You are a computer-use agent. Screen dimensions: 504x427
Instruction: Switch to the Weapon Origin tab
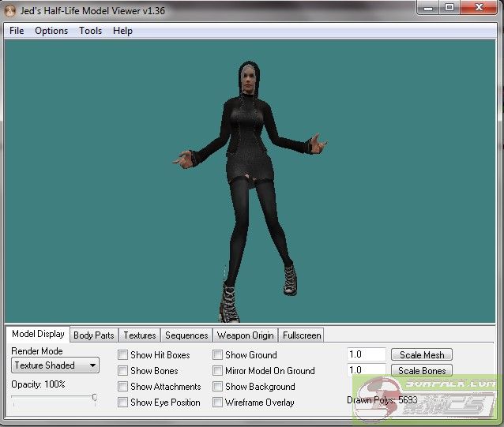(x=245, y=335)
